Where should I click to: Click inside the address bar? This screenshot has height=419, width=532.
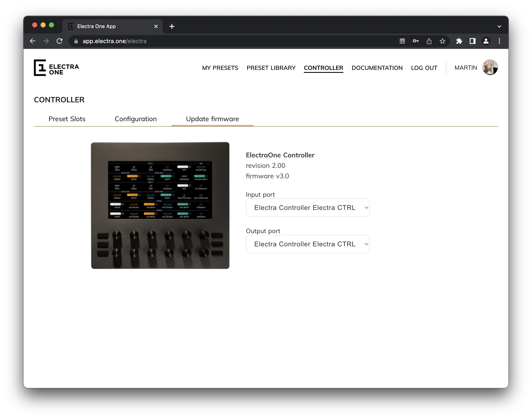(147, 41)
